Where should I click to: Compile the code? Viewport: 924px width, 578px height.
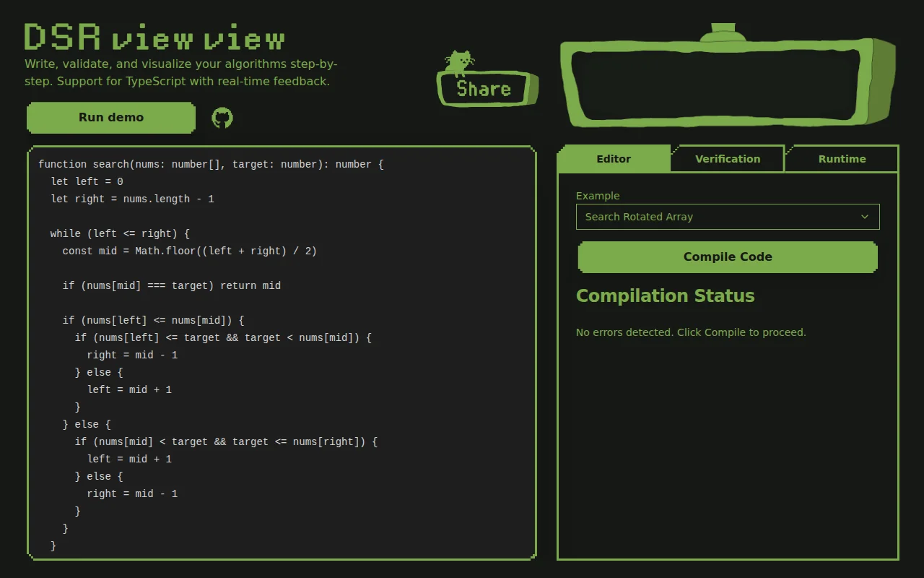(x=728, y=257)
